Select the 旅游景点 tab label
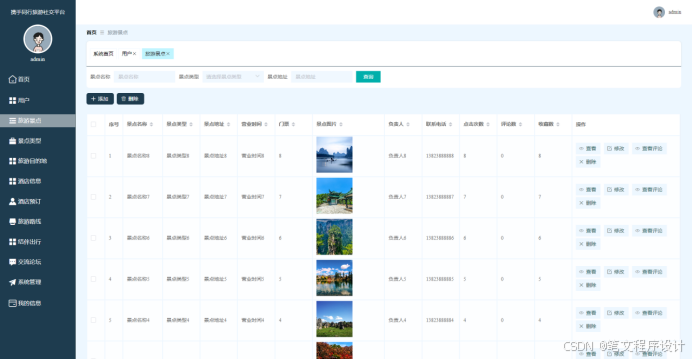Image resolution: width=693 pixels, height=360 pixels. point(155,54)
